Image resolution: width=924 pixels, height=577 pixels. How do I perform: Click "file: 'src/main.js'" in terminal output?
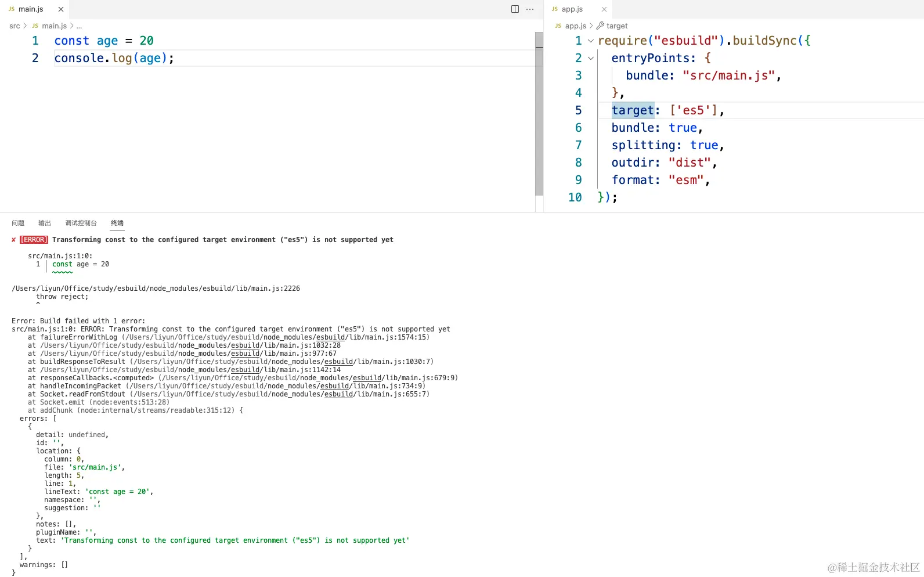tap(84, 467)
